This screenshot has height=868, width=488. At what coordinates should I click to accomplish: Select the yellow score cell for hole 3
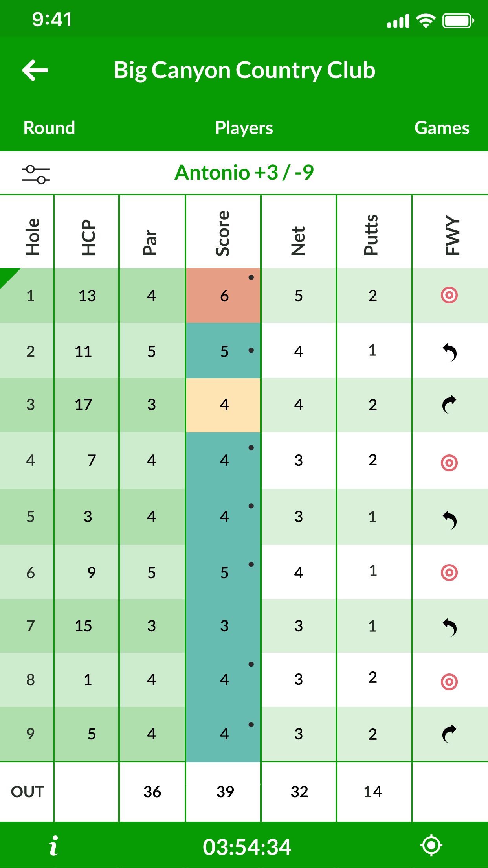223,405
